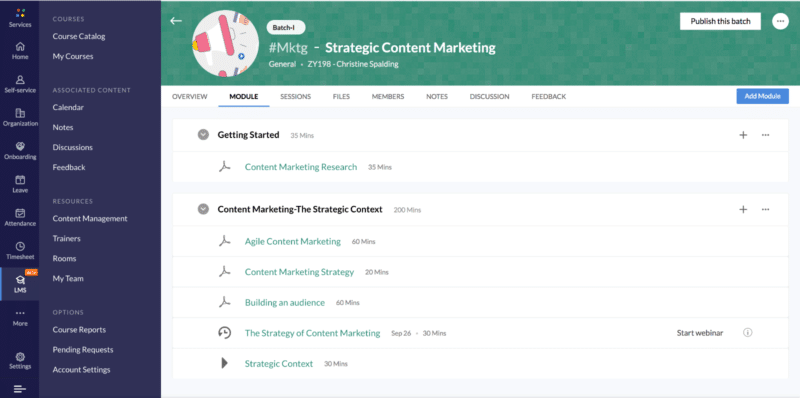
Task: Click the Add Module button
Action: (762, 96)
